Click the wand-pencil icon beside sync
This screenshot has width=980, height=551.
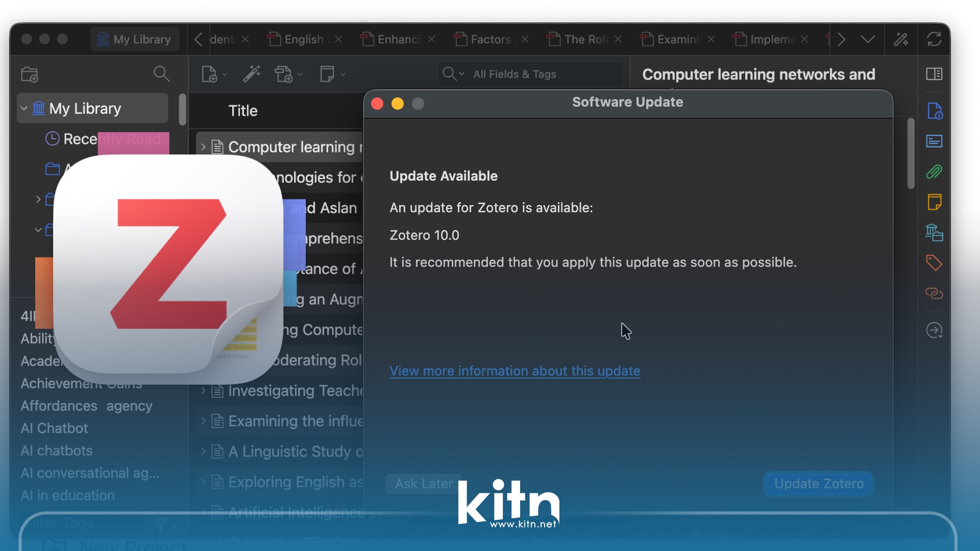(x=901, y=39)
